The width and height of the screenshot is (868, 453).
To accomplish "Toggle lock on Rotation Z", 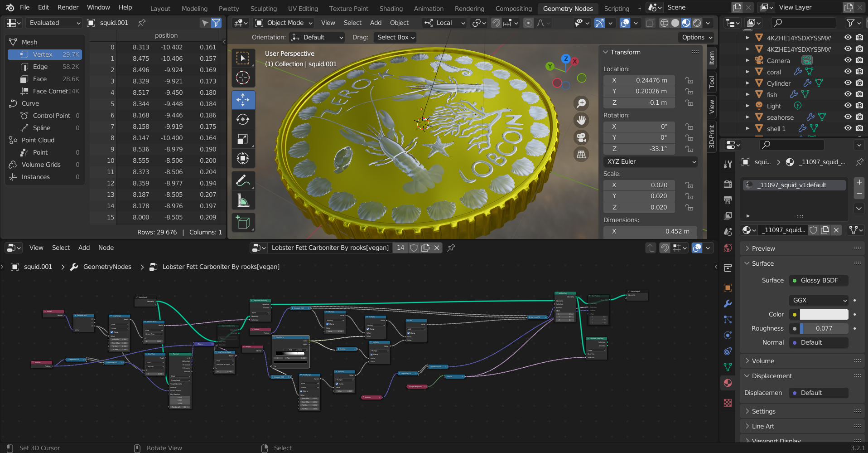I will tap(689, 149).
